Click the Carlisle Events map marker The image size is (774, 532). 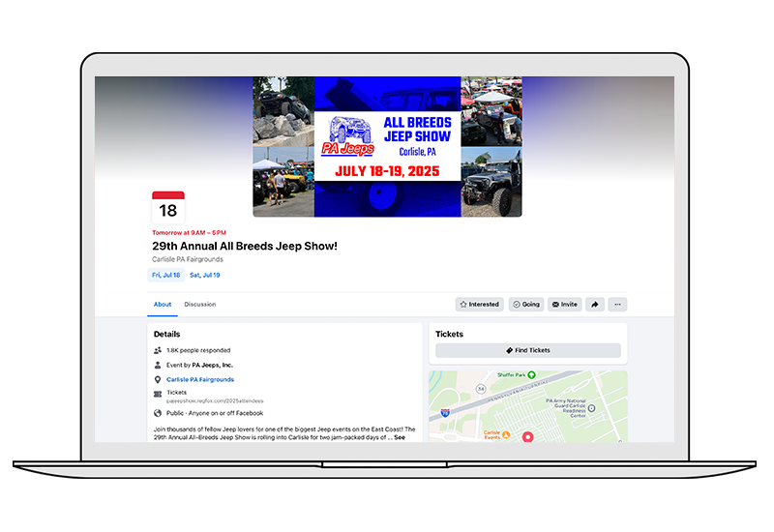point(506,434)
